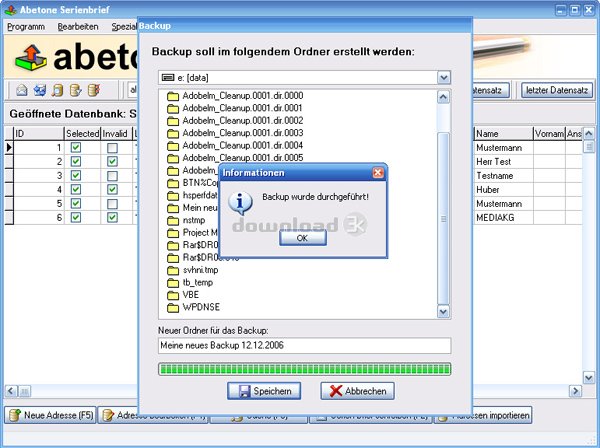Open the Spezial menu
This screenshot has height=448, width=600.
coord(124,27)
